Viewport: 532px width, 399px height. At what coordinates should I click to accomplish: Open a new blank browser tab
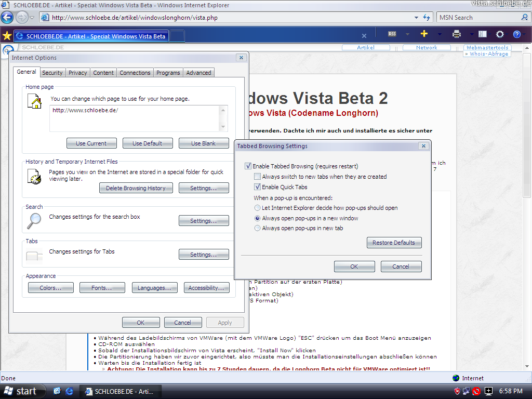(x=177, y=36)
